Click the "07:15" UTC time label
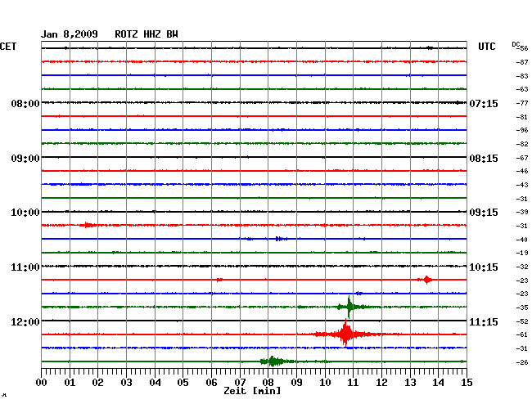 pos(484,103)
